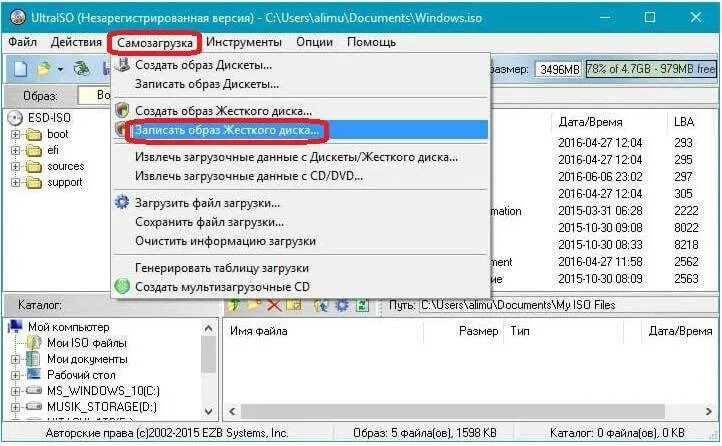Click the MS_WINDOWS_10(C:) drive icon
This screenshot has height=446, width=722.
coord(34,390)
